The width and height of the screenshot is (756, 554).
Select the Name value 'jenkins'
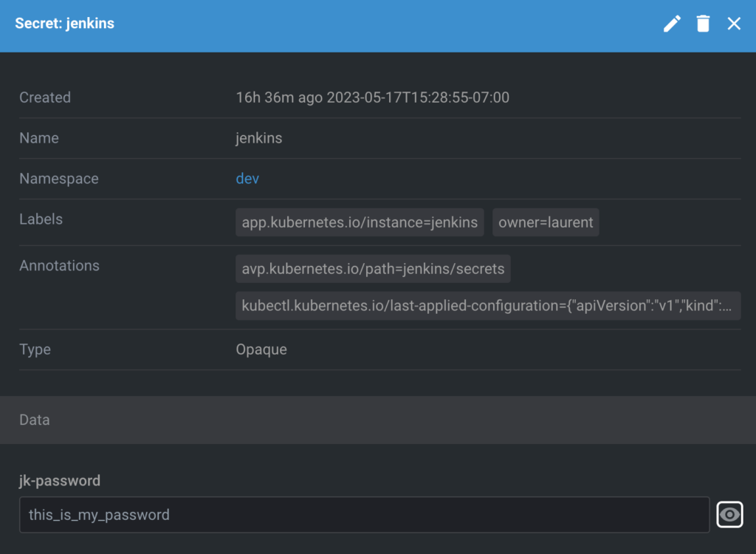(x=258, y=138)
